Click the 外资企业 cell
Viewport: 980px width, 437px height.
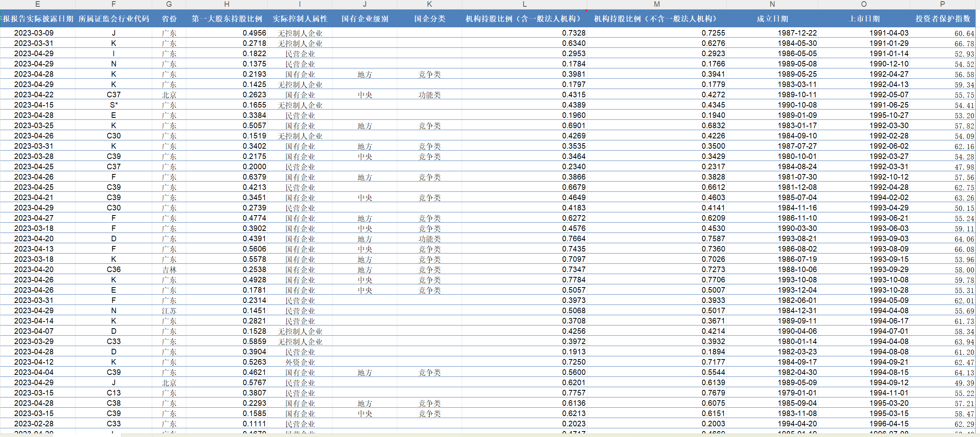[x=300, y=362]
